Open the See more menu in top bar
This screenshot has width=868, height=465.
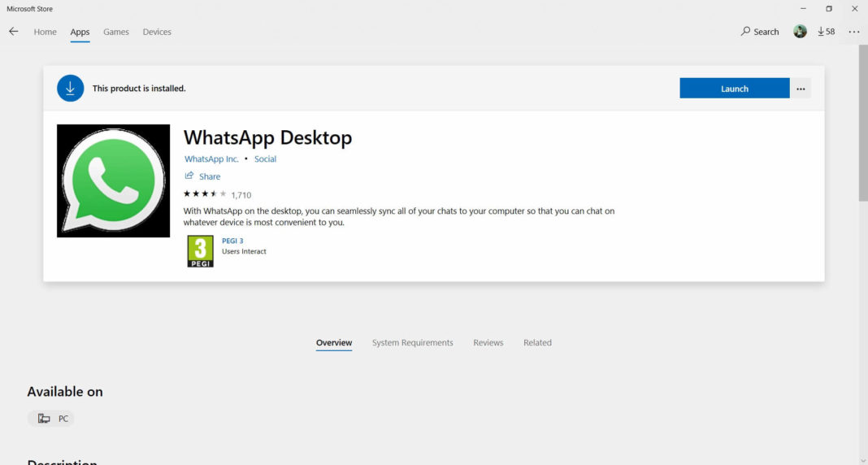853,32
